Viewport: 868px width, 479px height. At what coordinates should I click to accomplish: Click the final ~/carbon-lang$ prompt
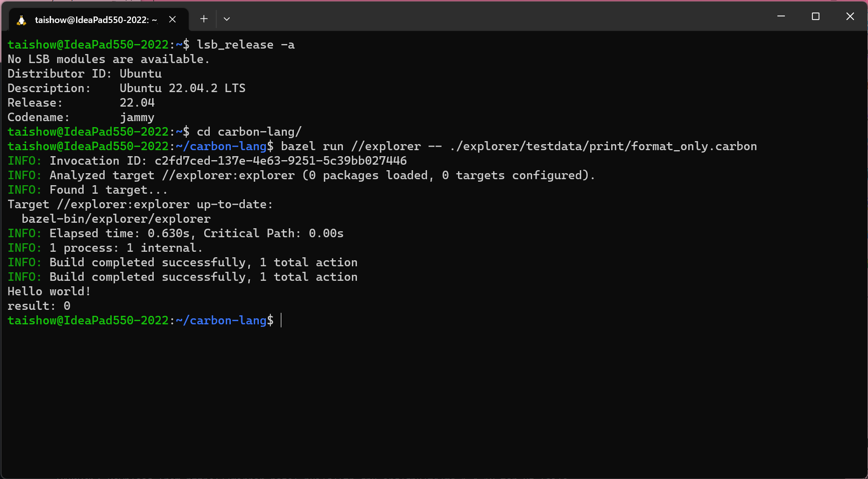tap(141, 320)
